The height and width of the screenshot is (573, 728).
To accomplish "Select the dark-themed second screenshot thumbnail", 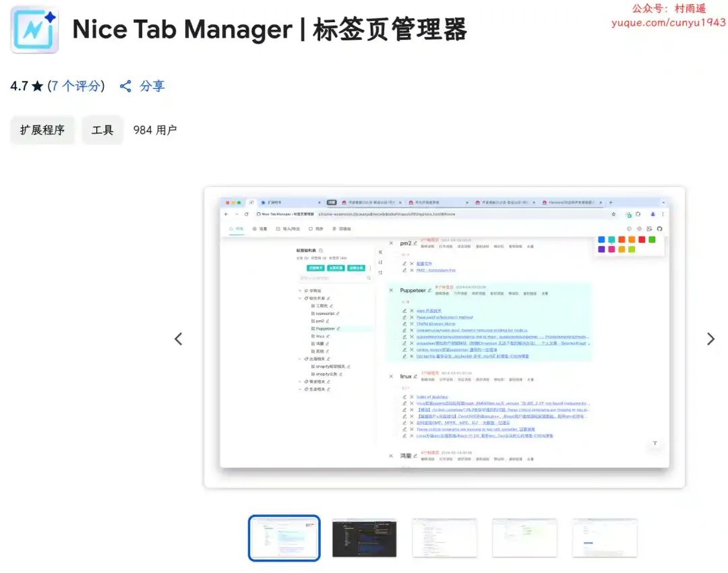I will tap(365, 538).
